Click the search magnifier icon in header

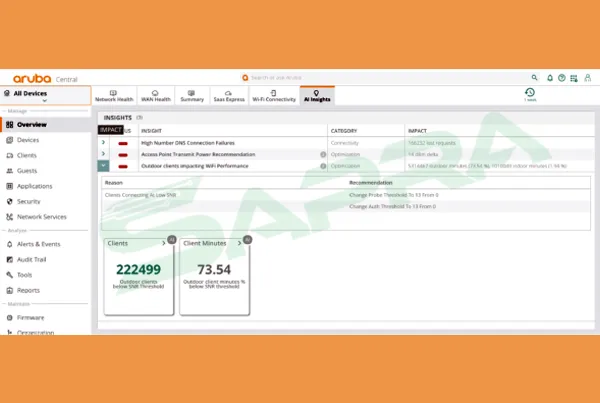click(x=534, y=77)
